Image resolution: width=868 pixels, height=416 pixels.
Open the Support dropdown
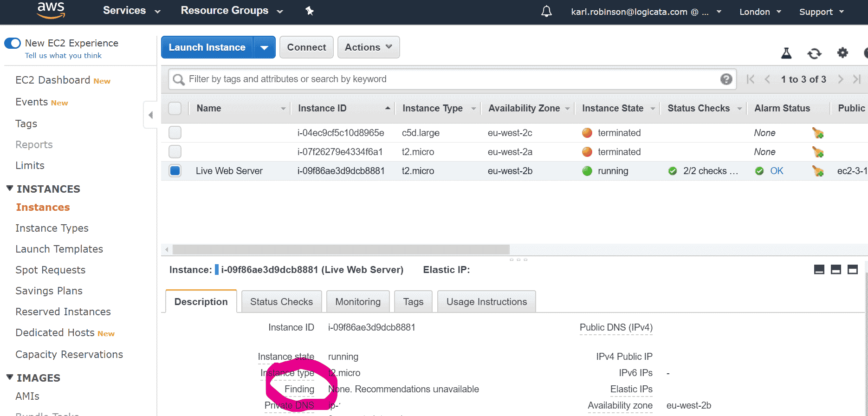(822, 12)
